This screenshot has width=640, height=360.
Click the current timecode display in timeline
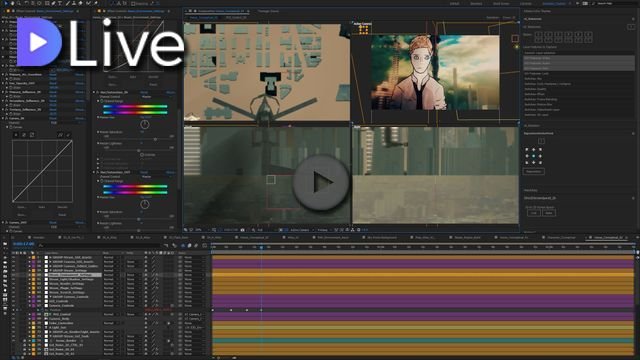(x=23, y=244)
